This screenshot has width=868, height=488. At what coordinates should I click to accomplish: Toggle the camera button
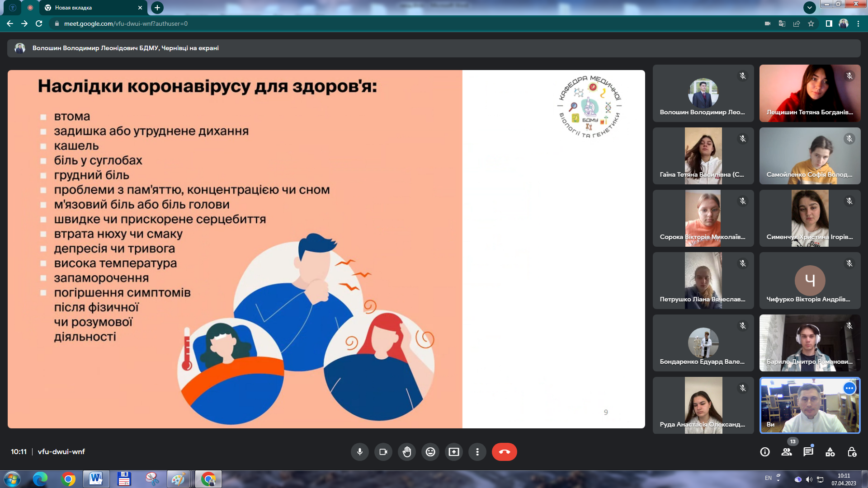[383, 452]
